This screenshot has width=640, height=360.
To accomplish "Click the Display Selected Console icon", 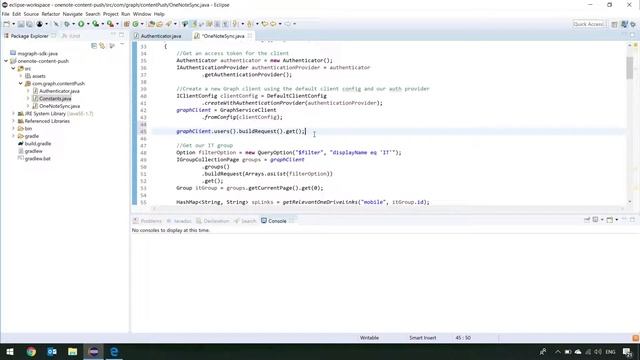I will (596, 220).
